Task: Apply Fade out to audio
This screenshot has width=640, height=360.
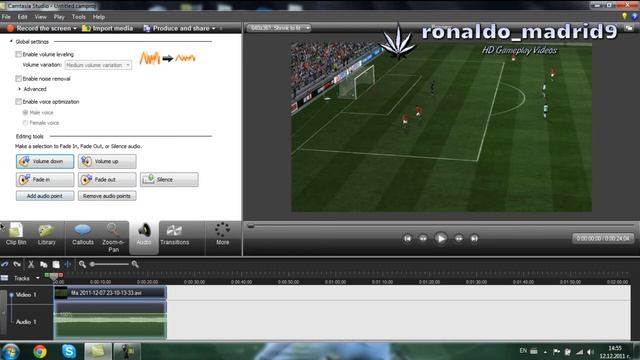Action: tap(107, 180)
